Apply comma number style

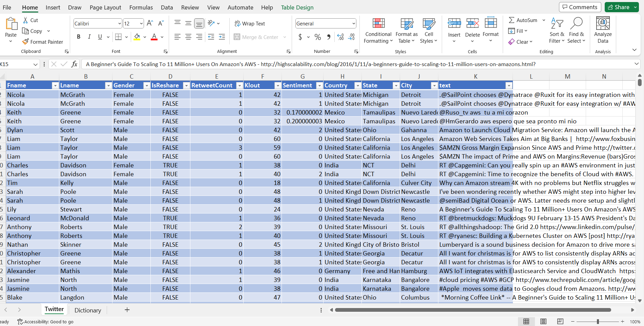328,37
